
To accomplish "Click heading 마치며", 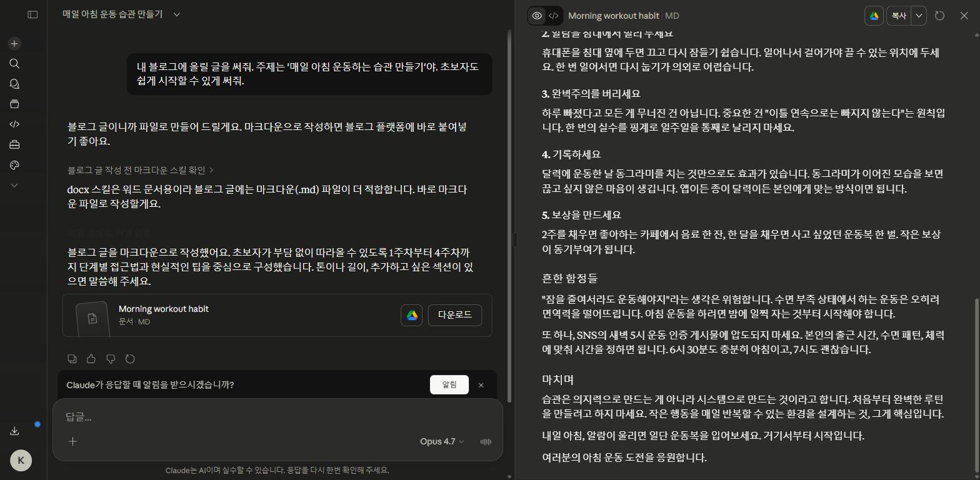I will pyautogui.click(x=557, y=380).
